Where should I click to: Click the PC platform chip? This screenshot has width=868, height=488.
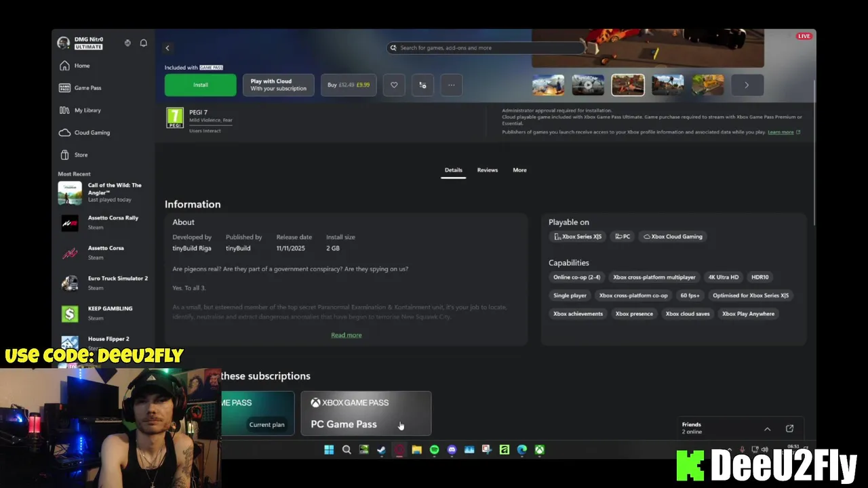pyautogui.click(x=623, y=237)
